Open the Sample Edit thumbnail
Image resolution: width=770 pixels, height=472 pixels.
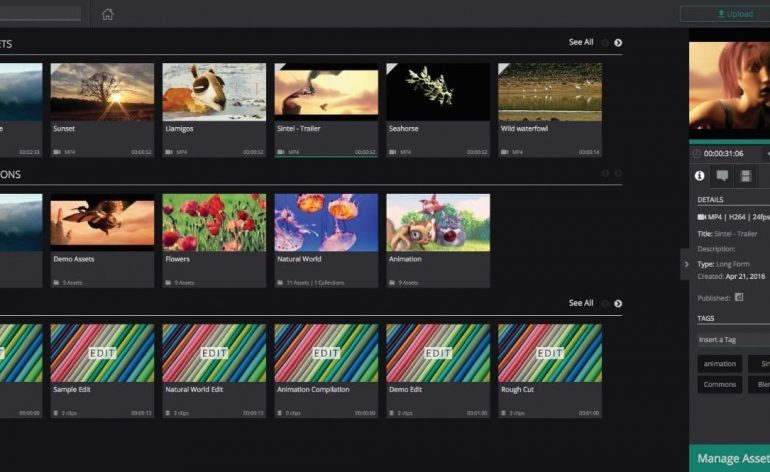point(102,353)
